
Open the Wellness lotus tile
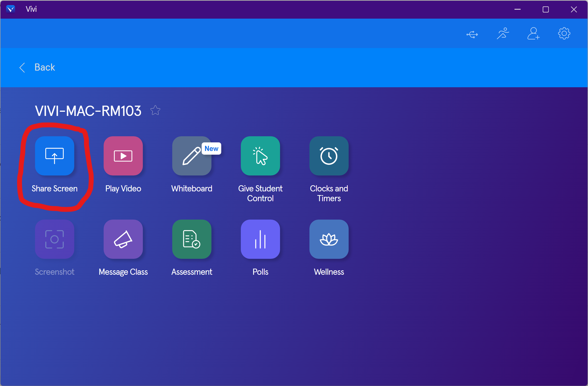tap(329, 239)
